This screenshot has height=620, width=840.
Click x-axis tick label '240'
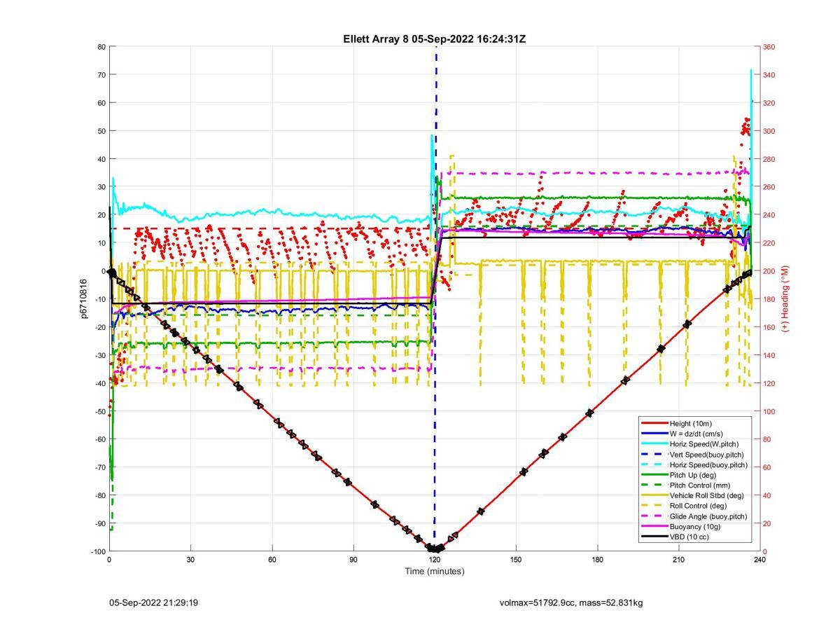point(759,560)
